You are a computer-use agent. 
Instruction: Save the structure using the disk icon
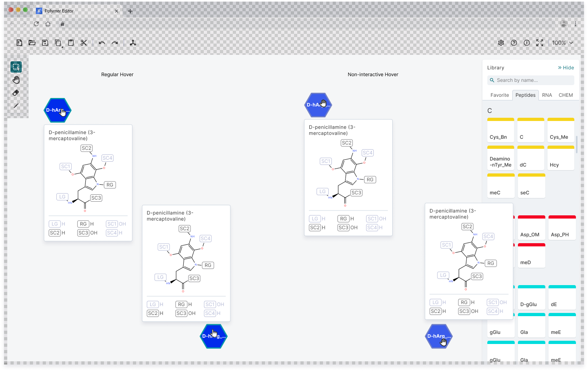tap(45, 43)
